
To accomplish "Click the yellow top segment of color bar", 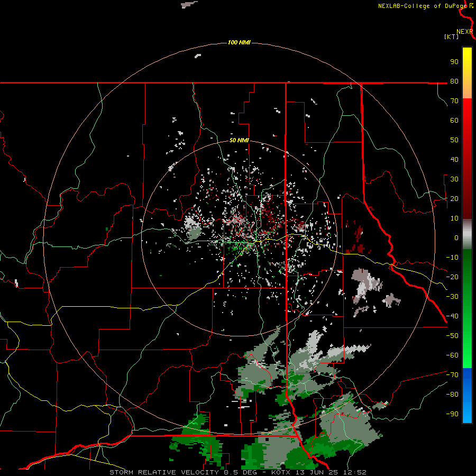I will click(x=467, y=73).
